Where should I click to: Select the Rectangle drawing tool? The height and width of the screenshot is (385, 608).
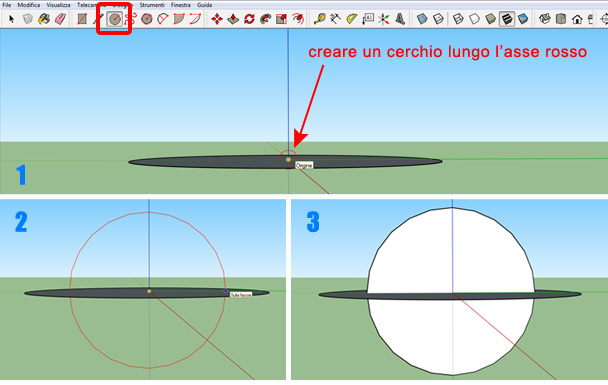click(x=82, y=19)
